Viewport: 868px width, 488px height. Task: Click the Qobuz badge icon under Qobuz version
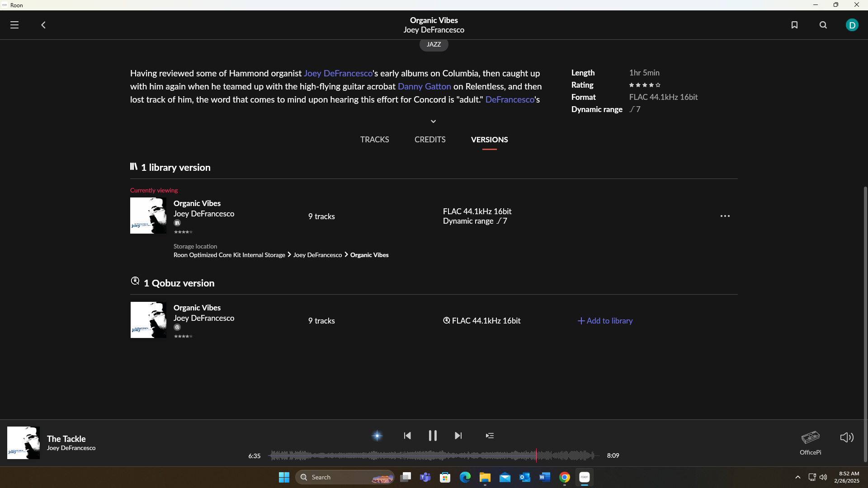(177, 327)
